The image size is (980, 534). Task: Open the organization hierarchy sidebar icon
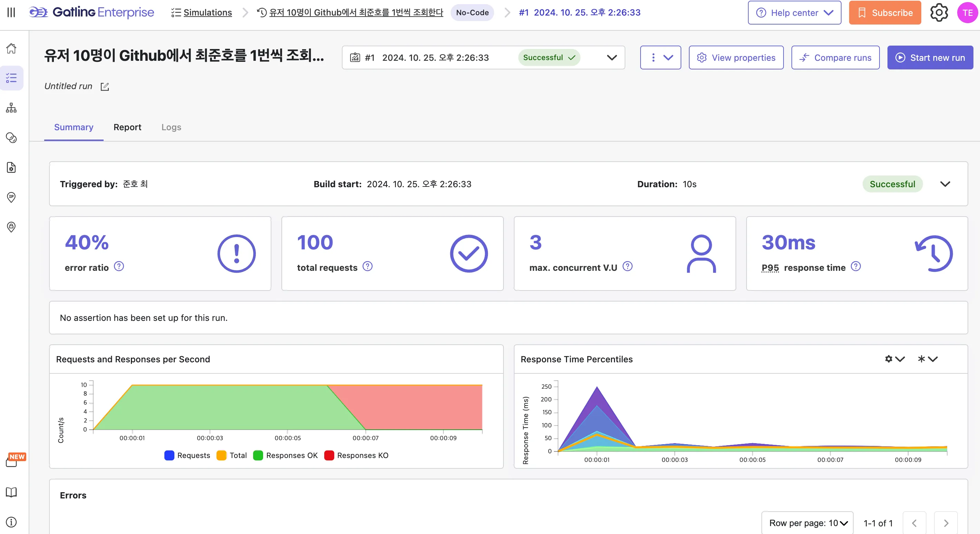(x=11, y=108)
